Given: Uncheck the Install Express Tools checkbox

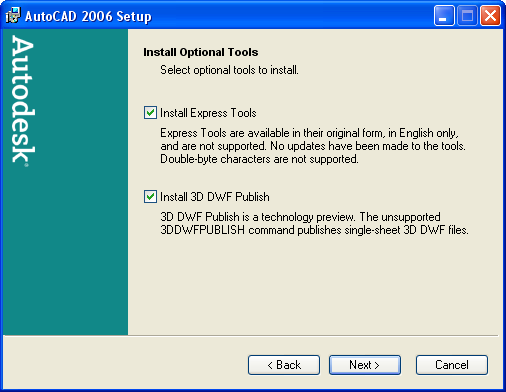Looking at the screenshot, I should (x=150, y=113).
